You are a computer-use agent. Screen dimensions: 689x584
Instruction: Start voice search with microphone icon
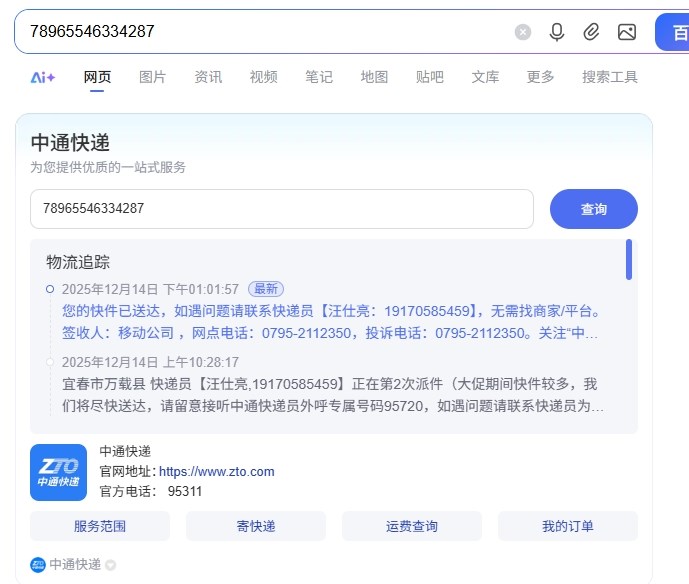pos(557,32)
